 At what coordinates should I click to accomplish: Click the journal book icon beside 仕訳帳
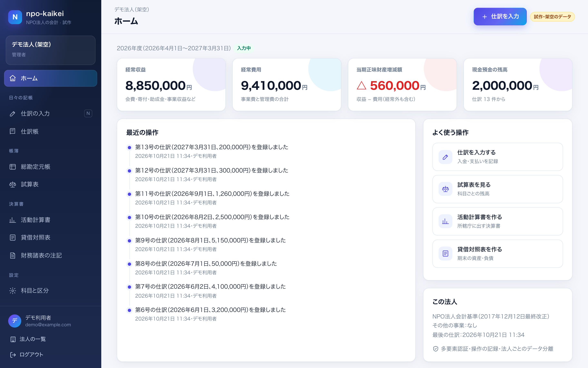click(13, 131)
